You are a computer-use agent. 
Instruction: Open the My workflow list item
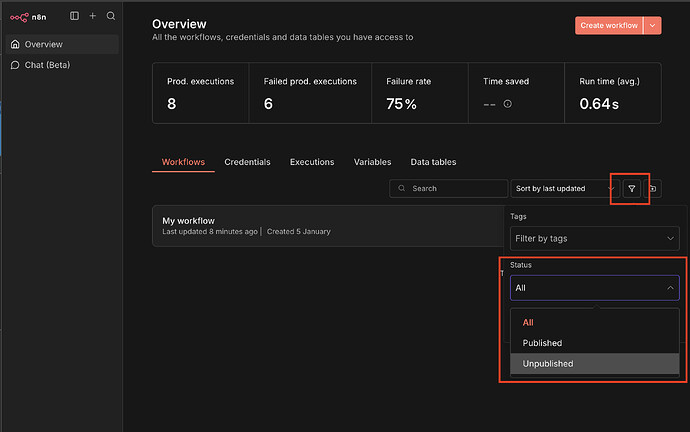[x=188, y=221]
